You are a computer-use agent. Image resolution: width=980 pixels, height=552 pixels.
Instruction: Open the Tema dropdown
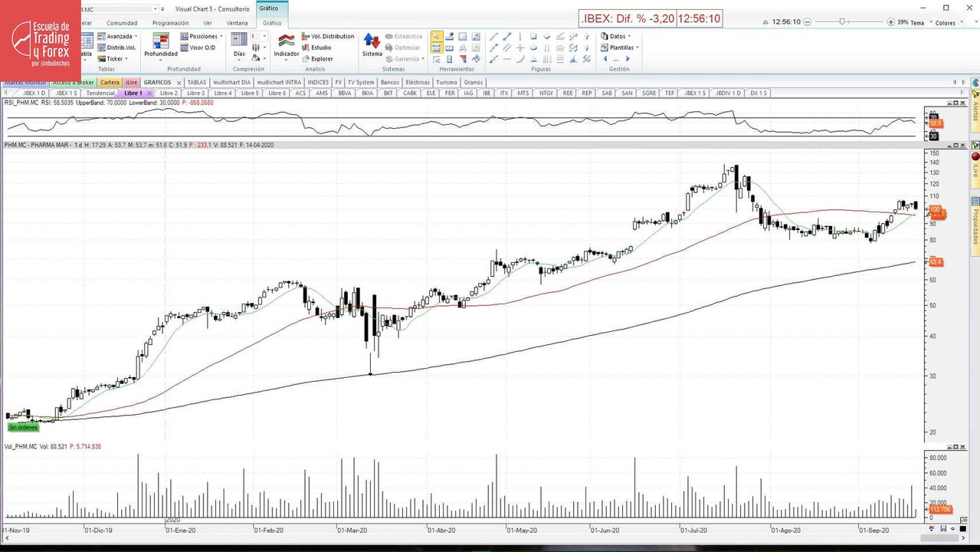coord(919,23)
